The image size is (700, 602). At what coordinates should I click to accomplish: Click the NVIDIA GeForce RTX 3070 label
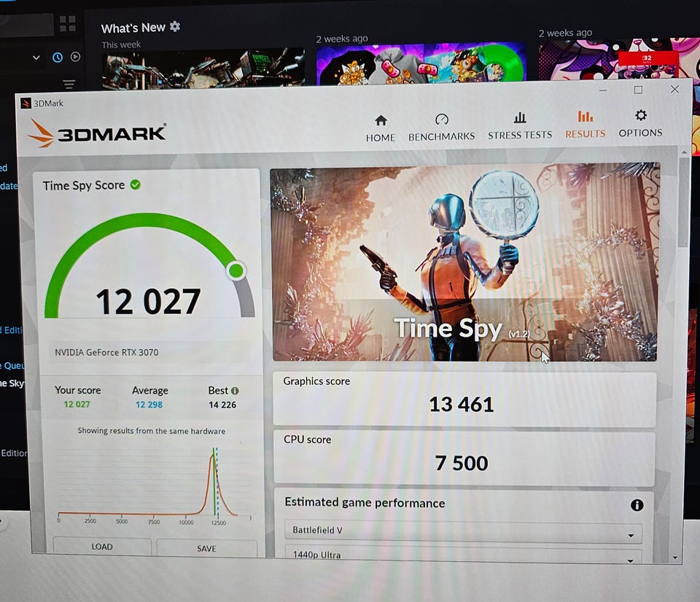pos(106,352)
